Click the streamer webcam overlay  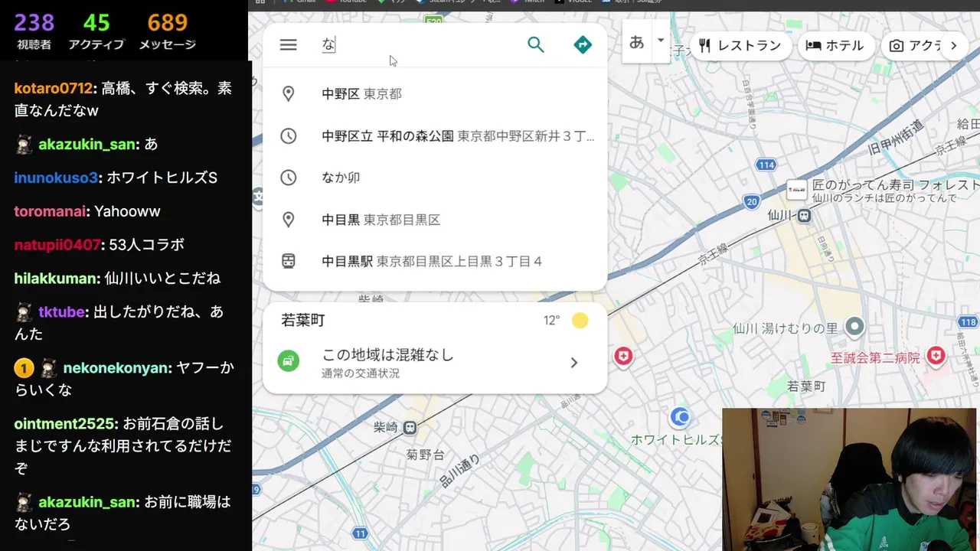point(849,479)
